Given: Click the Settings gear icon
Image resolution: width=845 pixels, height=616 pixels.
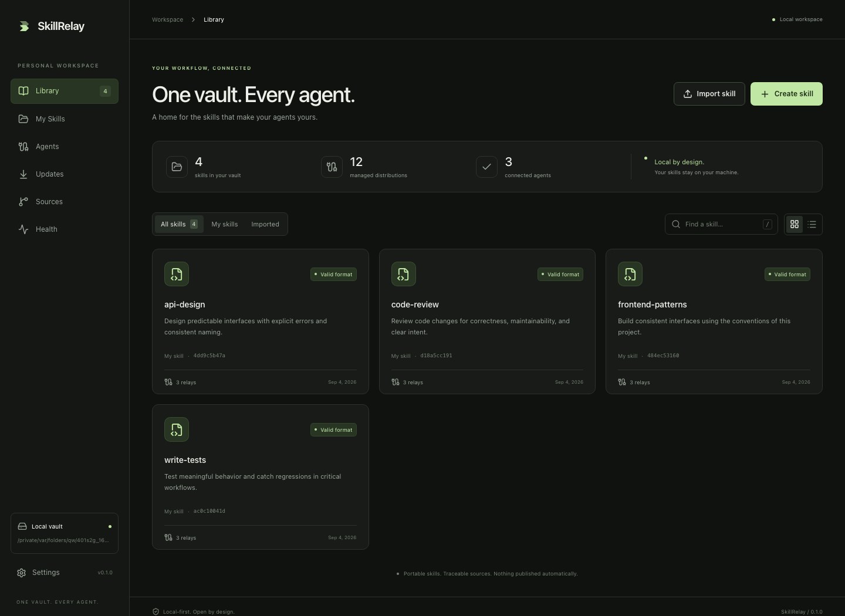Looking at the screenshot, I should (x=22, y=573).
